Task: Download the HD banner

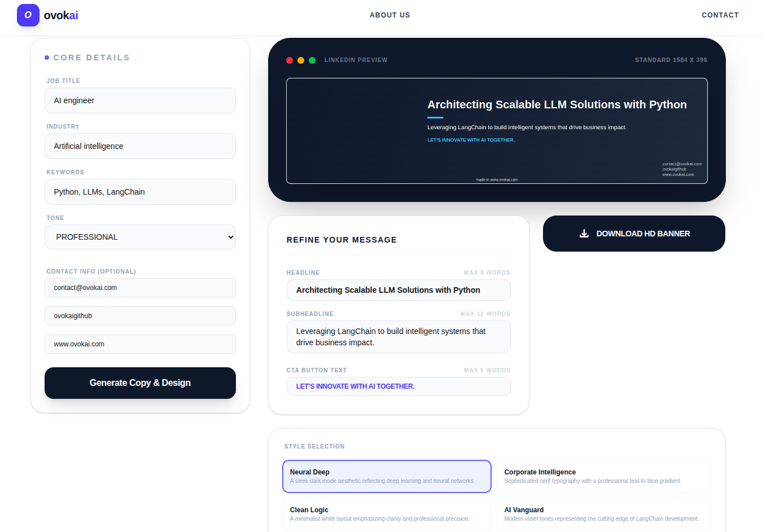Action: click(634, 233)
